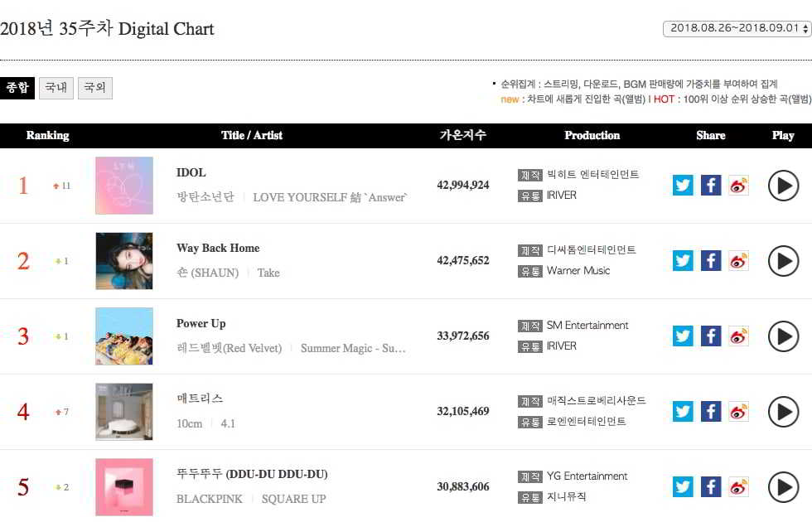This screenshot has width=812, height=522.
Task: Play the song IDOL
Action: (783, 186)
